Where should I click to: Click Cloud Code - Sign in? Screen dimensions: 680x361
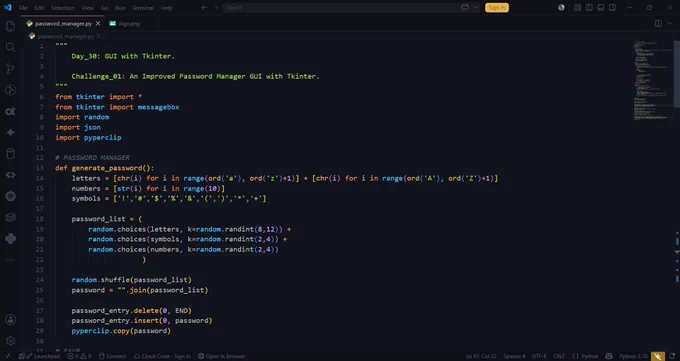coord(162,356)
